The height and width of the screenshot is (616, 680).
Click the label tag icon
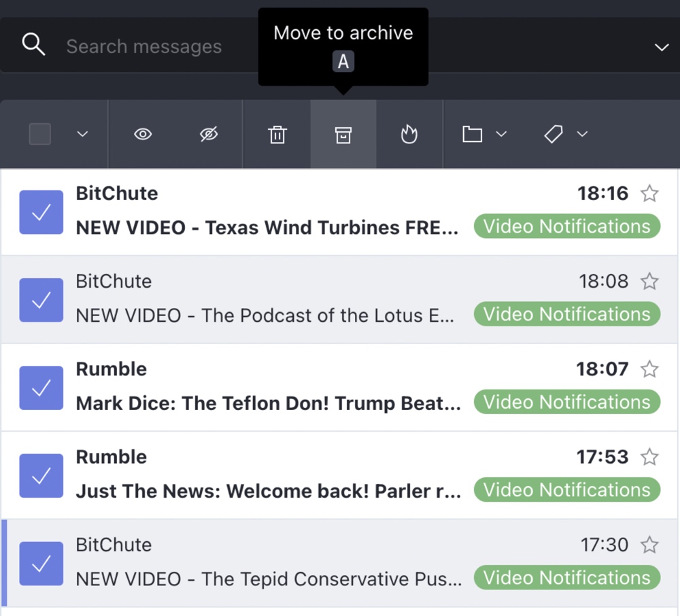point(554,134)
